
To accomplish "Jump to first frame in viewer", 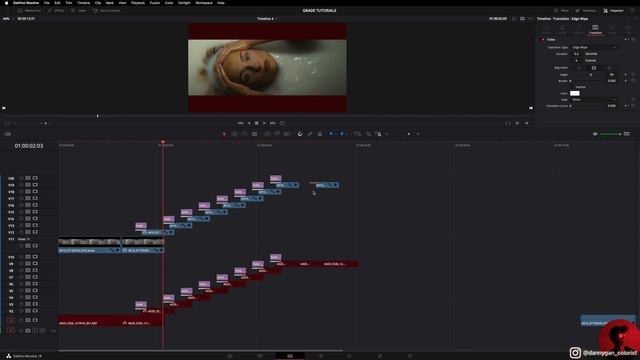I will [240, 123].
